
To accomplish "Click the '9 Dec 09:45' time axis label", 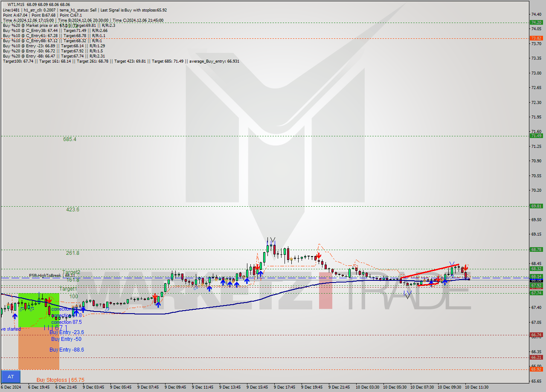I will [175, 387].
